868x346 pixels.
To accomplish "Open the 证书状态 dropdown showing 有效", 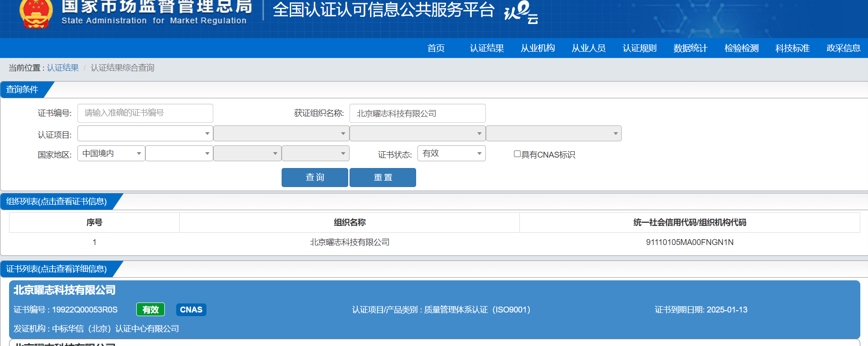I will pyautogui.click(x=451, y=154).
